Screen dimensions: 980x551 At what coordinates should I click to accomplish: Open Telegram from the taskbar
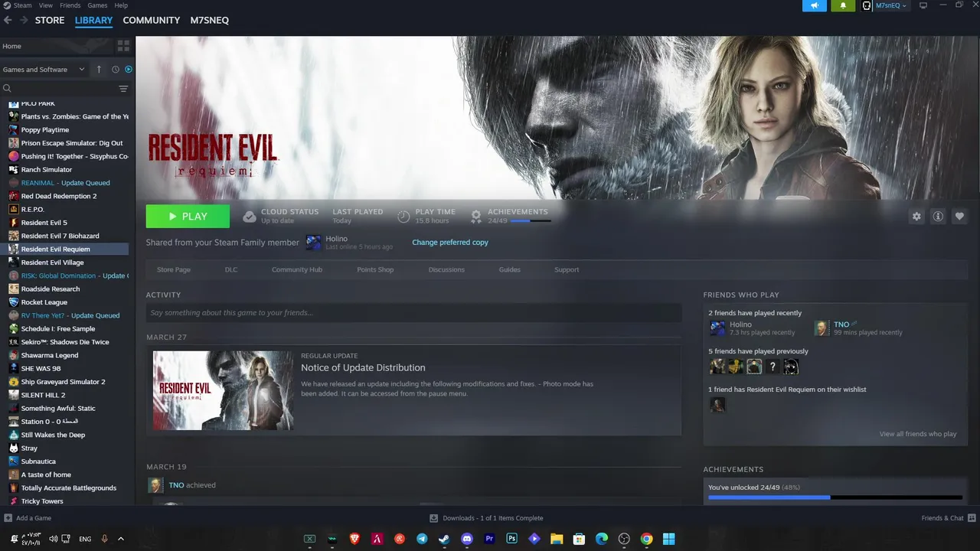tap(422, 539)
